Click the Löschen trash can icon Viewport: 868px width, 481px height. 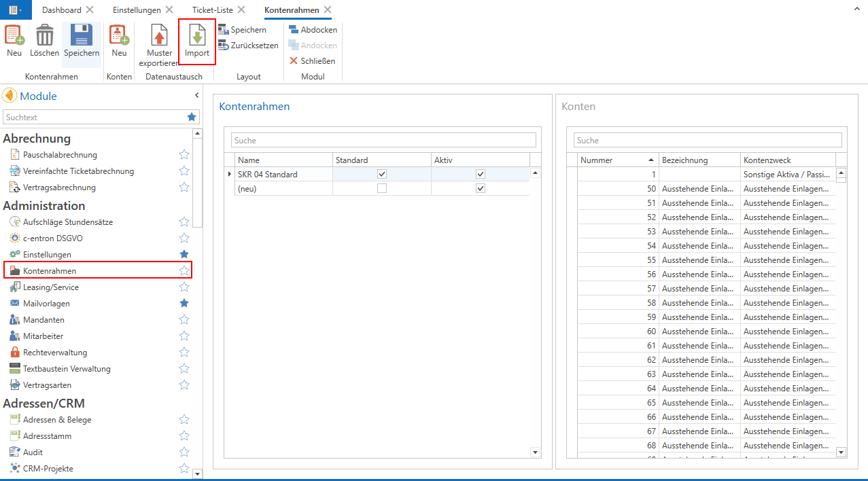[45, 37]
